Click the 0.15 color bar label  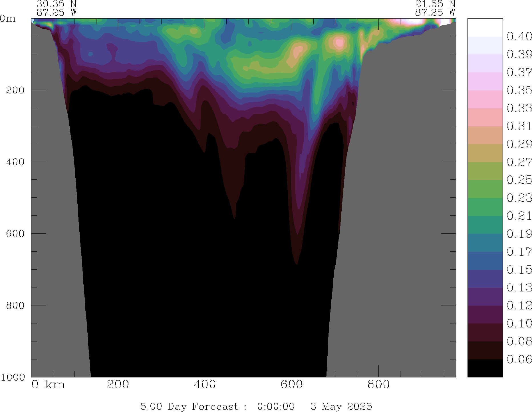pos(519,270)
